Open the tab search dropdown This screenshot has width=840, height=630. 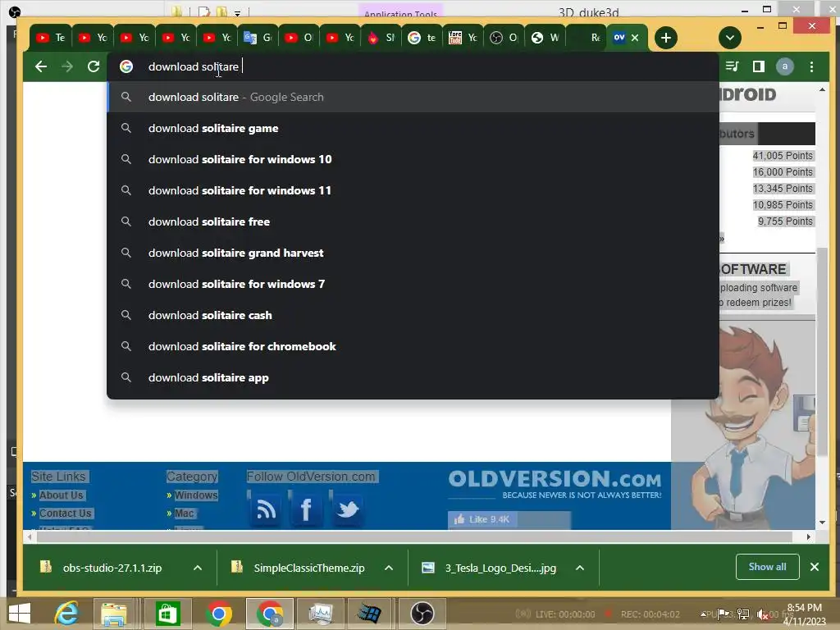(x=729, y=38)
